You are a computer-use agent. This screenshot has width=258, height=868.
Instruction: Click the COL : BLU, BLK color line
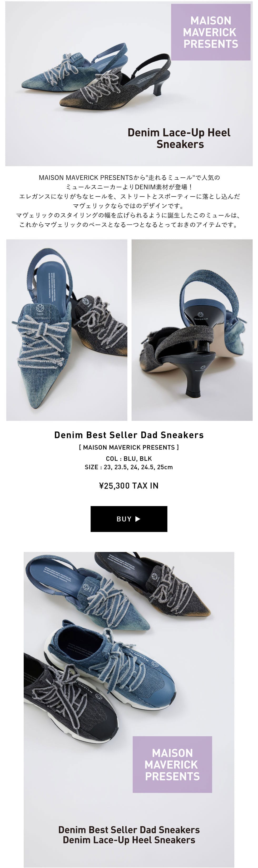coord(129,459)
